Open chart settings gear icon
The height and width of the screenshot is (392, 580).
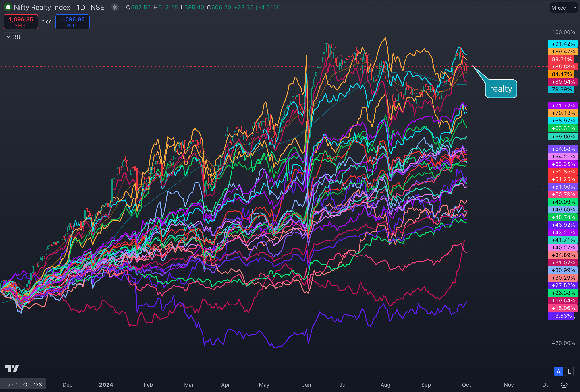click(564, 384)
